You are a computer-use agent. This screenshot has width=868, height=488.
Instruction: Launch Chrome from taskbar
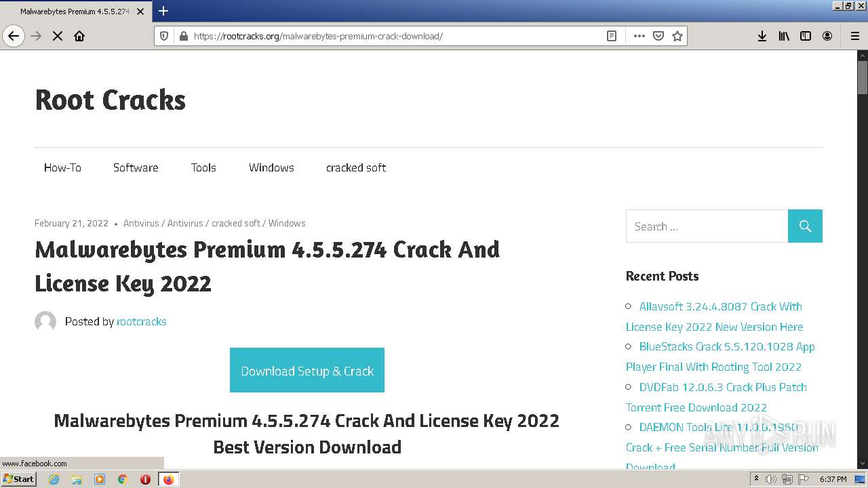(x=123, y=479)
